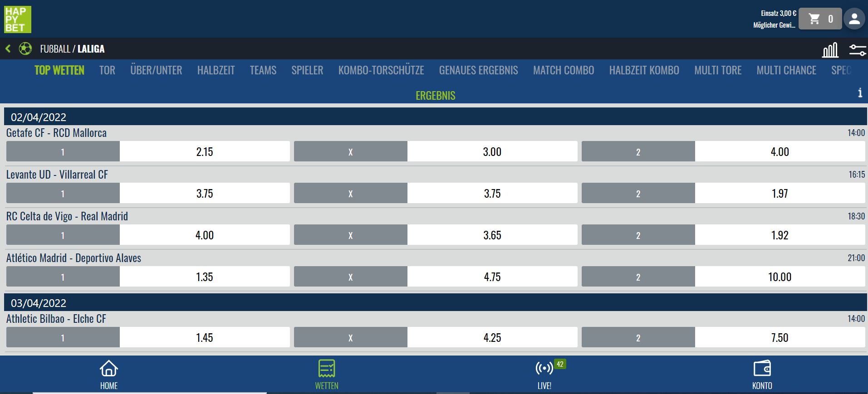Click the 02/04/2022 date header
The image size is (868, 394).
(436, 117)
